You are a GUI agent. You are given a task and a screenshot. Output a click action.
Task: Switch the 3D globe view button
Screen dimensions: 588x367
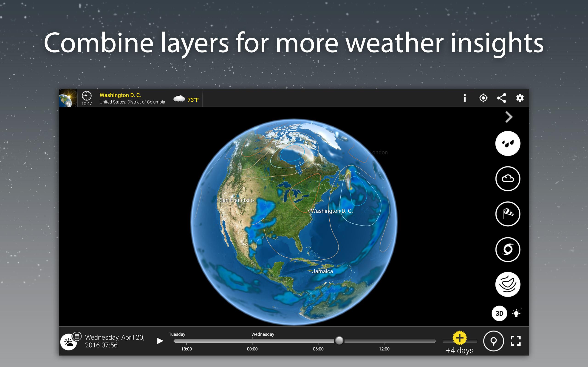pos(499,313)
